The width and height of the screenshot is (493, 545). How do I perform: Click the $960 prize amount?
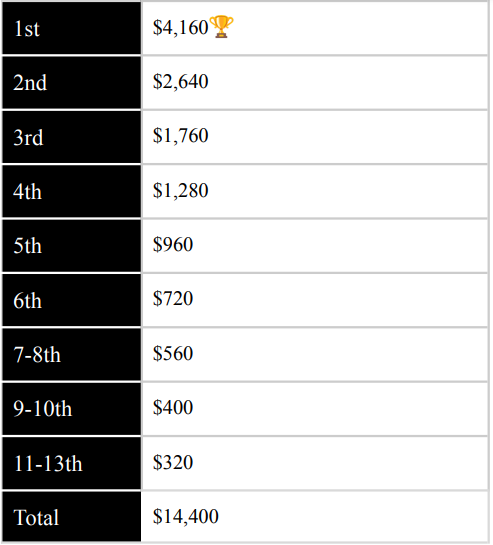pyautogui.click(x=173, y=244)
